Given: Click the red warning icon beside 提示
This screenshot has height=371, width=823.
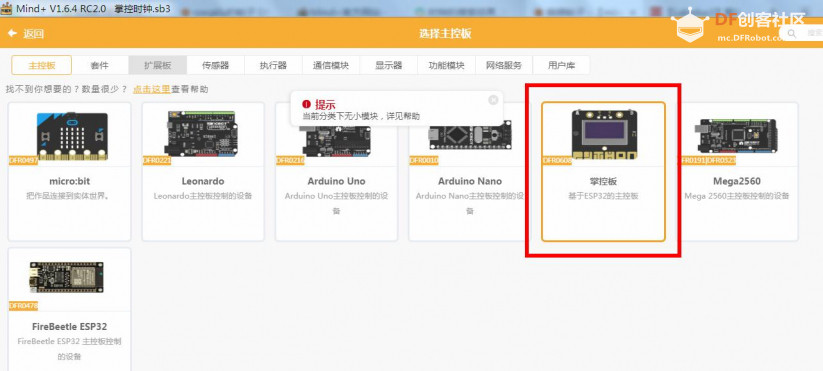Looking at the screenshot, I should click(307, 104).
